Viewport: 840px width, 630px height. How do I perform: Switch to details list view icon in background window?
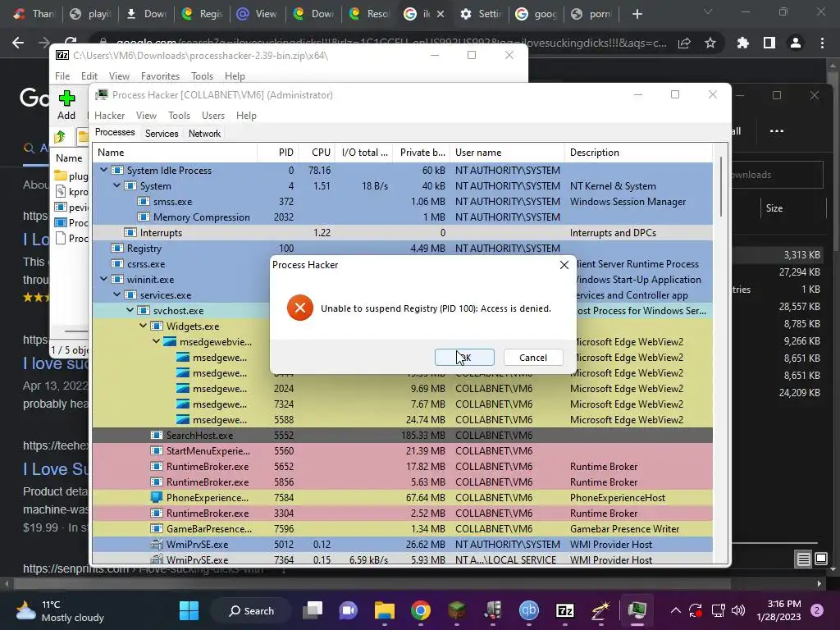click(x=803, y=559)
